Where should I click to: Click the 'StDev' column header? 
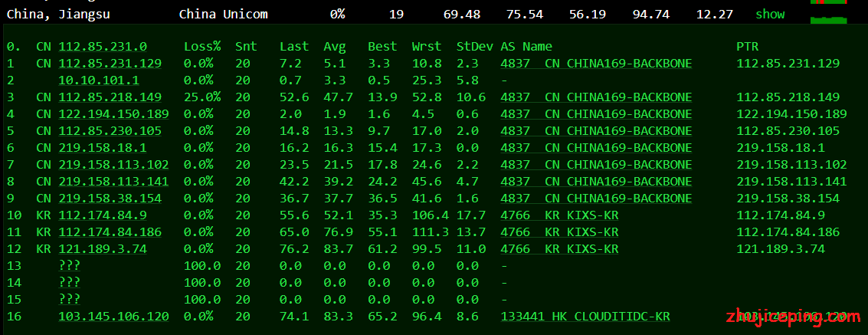[x=474, y=47]
